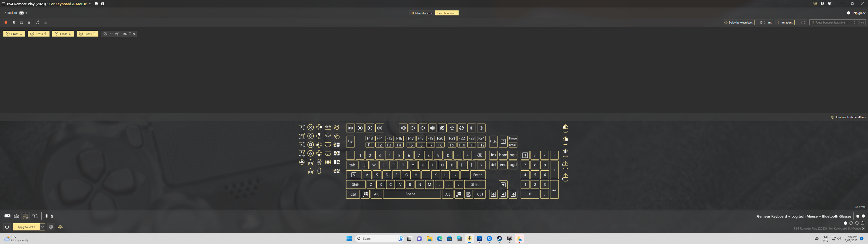Save the config with the floppy disk icon
The width and height of the screenshot is (868, 244).
point(96,4)
